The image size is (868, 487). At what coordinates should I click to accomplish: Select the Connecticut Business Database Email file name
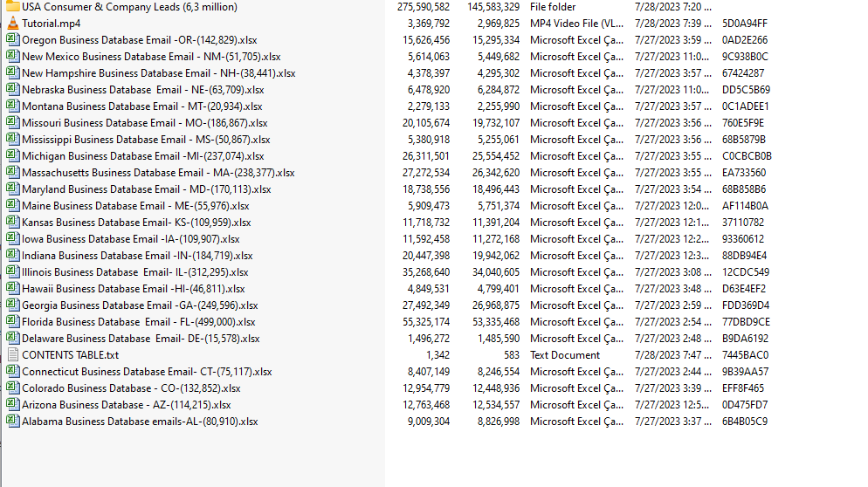pyautogui.click(x=147, y=372)
